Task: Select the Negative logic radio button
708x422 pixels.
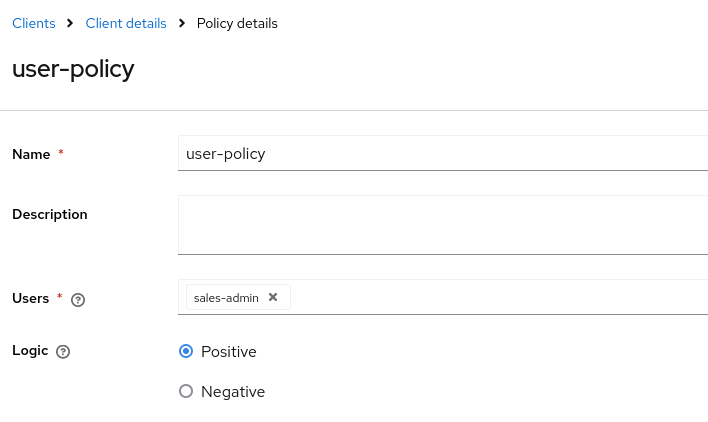Action: 185,391
